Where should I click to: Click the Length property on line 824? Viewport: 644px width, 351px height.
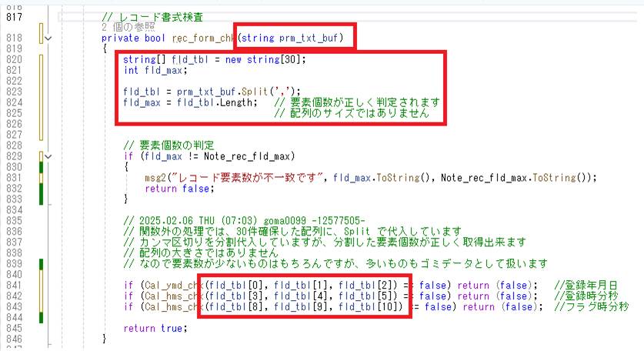point(239,102)
